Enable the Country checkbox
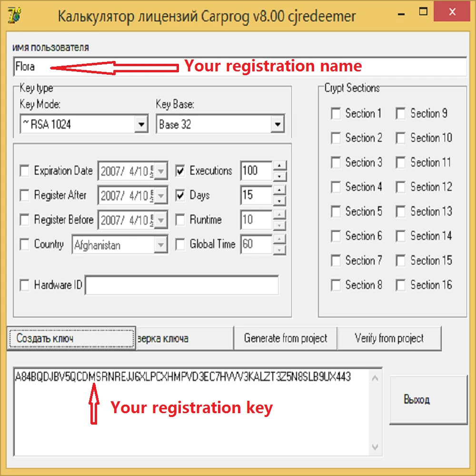The height and width of the screenshot is (476, 476). 24,244
